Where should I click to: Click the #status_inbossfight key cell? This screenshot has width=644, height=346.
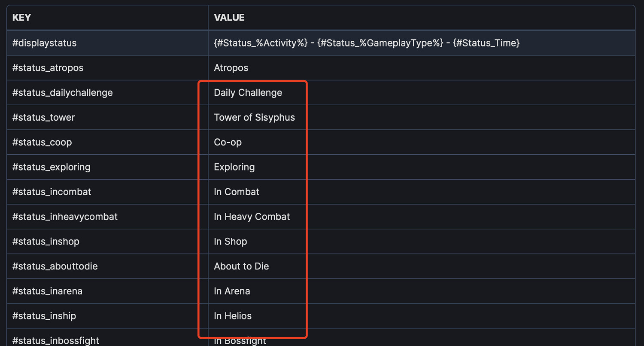(x=56, y=340)
